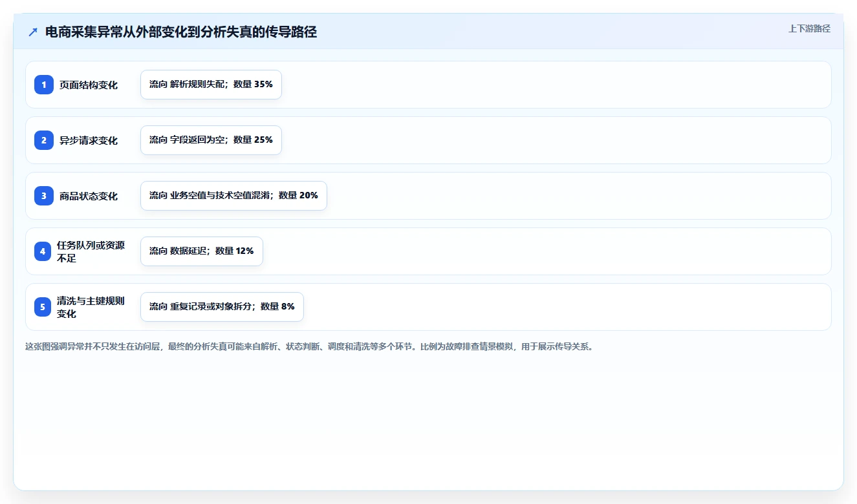Image resolution: width=857 pixels, height=504 pixels.
Task: Click the 页面结构变化 label
Action: point(89,85)
